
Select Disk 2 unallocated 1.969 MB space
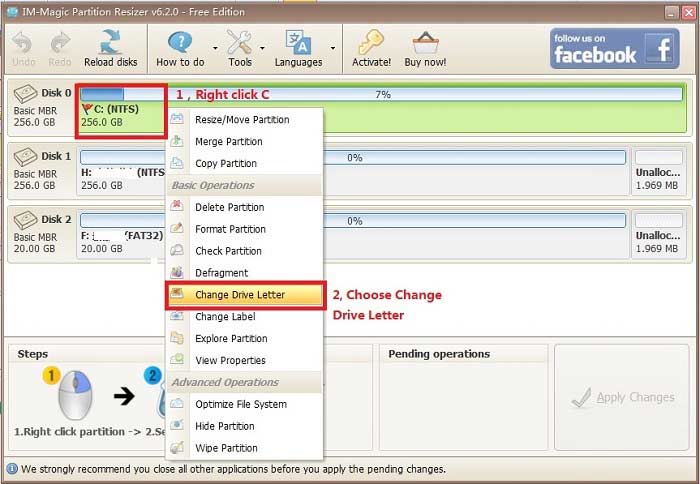tap(659, 233)
